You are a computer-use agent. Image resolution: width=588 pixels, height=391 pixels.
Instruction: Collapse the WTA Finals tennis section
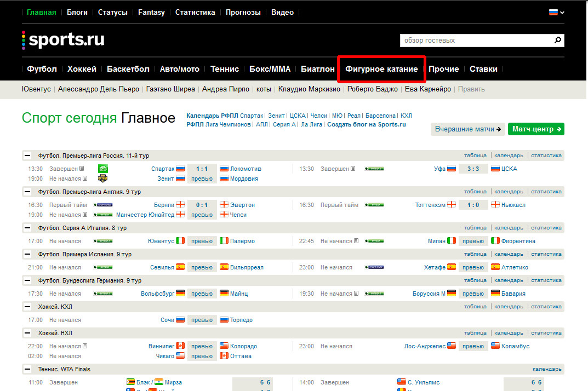click(x=27, y=369)
